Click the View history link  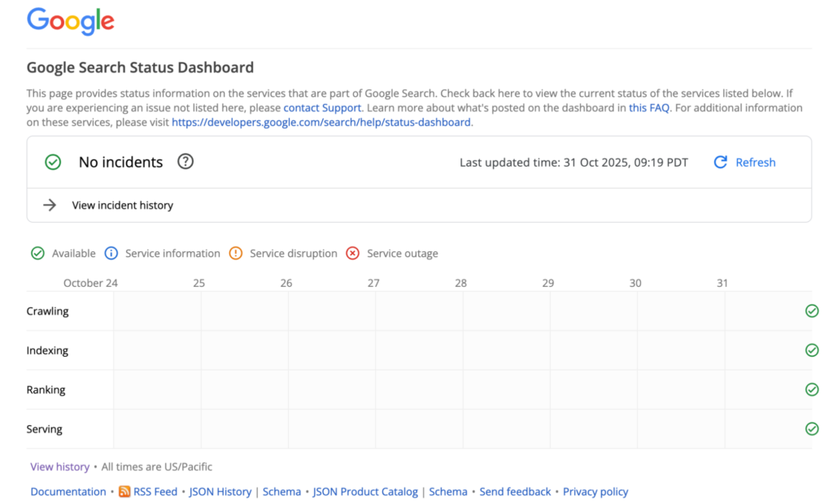[59, 466]
